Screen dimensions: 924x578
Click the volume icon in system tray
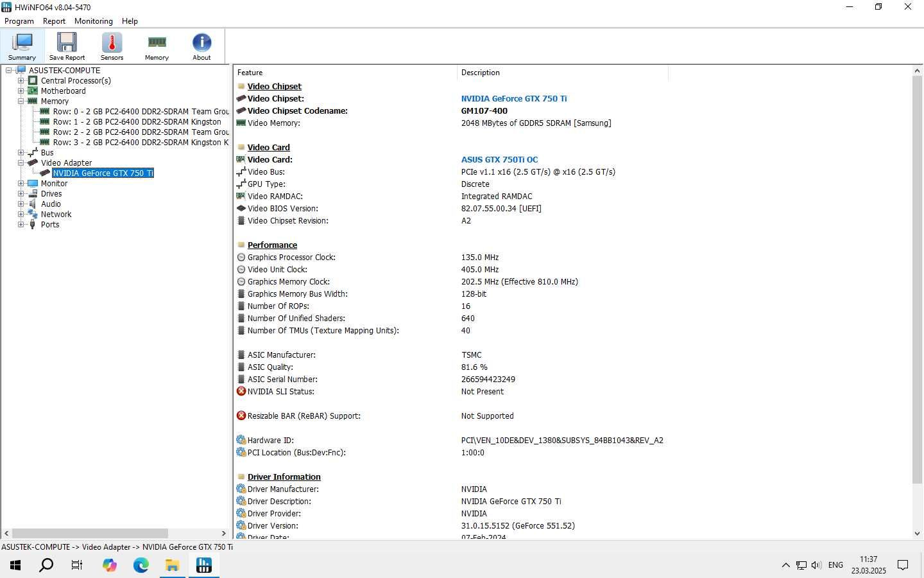click(x=816, y=565)
